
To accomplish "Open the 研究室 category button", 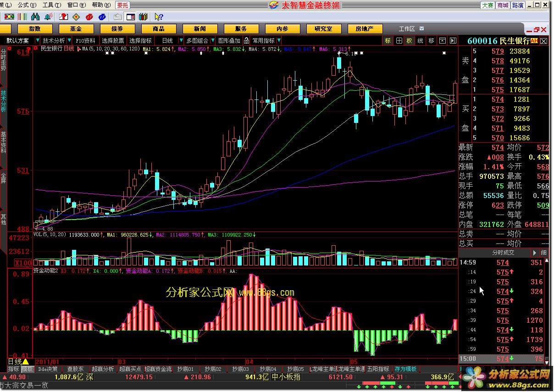I will [323, 28].
